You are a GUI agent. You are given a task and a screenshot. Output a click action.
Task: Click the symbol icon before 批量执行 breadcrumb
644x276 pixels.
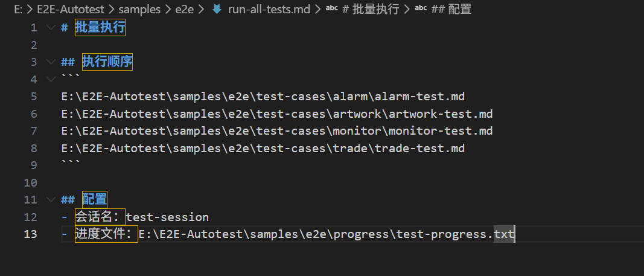click(x=332, y=8)
